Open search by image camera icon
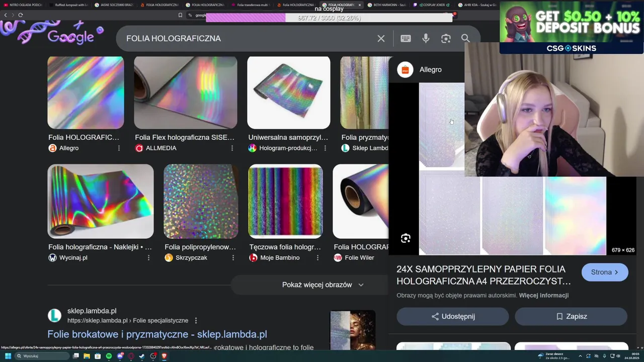 click(x=446, y=38)
